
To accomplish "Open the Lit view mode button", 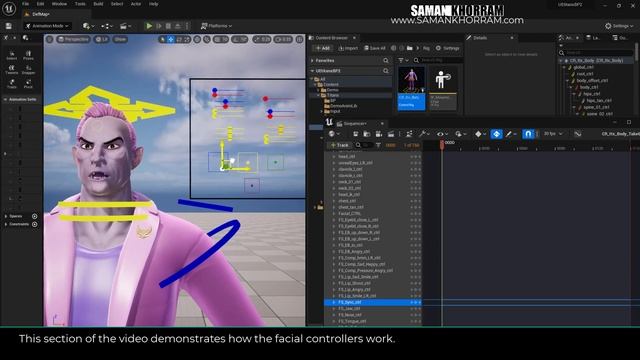I will 102,39.
